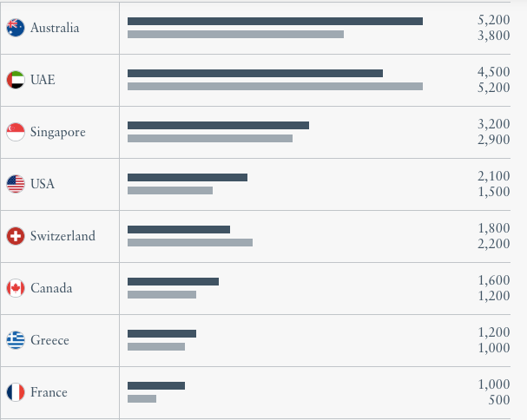Click the UAE flag icon

coord(16,80)
